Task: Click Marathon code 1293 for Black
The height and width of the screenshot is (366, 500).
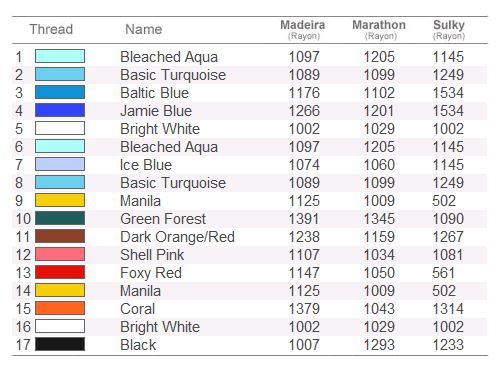Action: [379, 345]
